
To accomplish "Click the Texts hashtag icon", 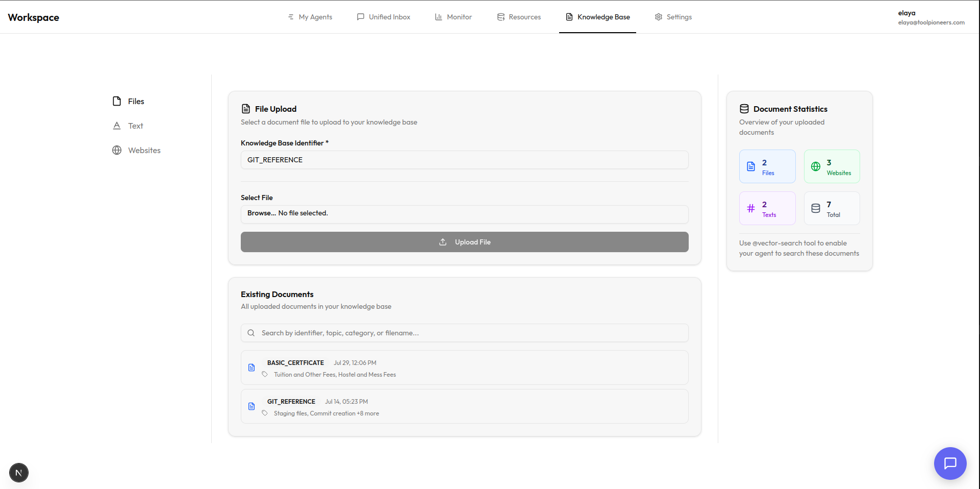I will (750, 208).
